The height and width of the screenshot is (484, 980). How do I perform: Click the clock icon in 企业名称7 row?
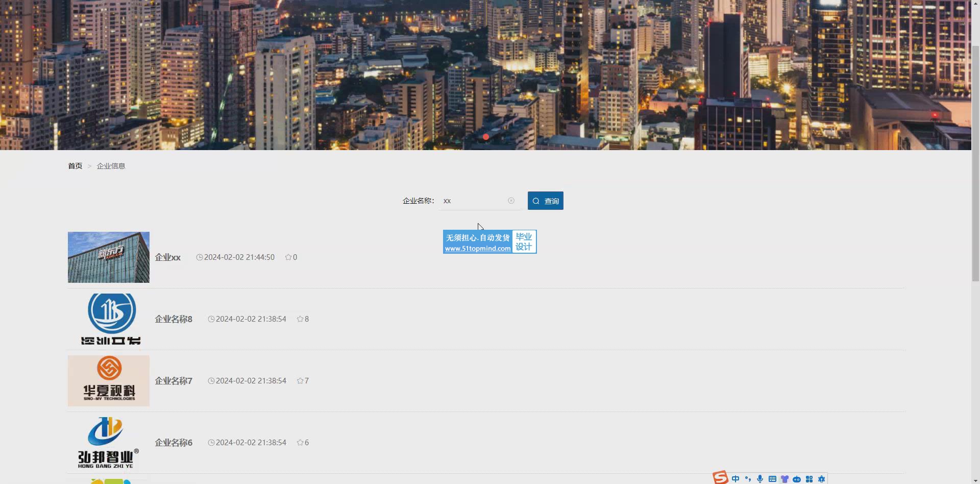click(x=211, y=381)
